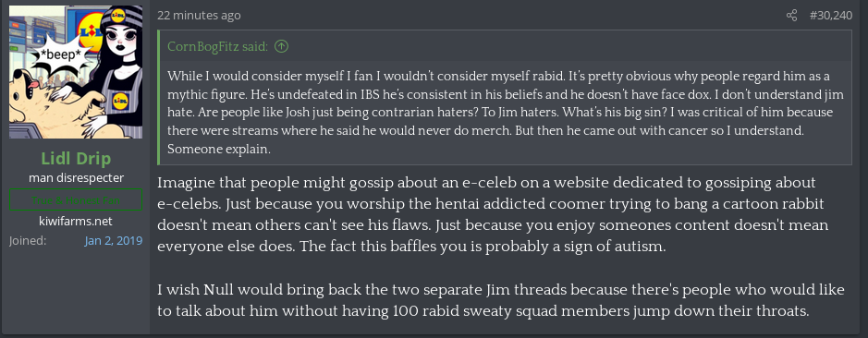
Task: Click the 'Jan 2, 2019' join date
Action: [114, 241]
